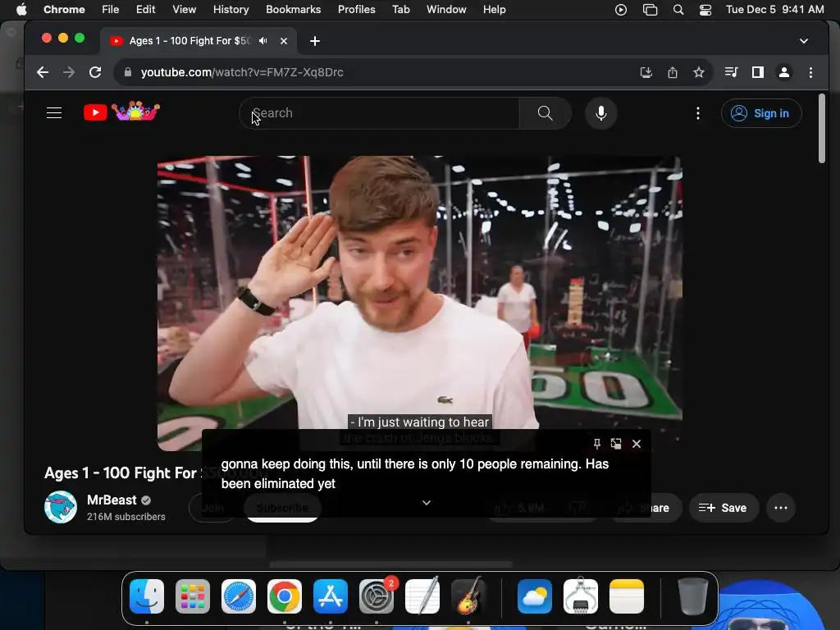Click the Stage Manager menu bar icon
This screenshot has width=840, height=630.
click(650, 10)
